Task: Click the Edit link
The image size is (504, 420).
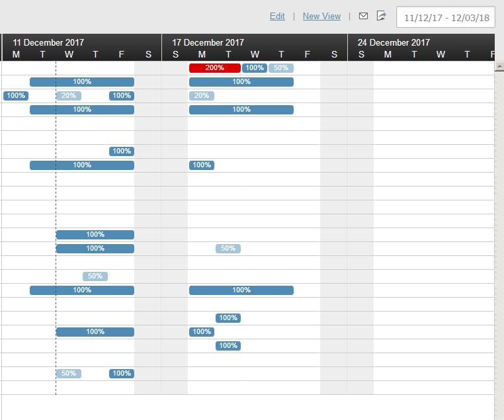Action: coord(277,16)
